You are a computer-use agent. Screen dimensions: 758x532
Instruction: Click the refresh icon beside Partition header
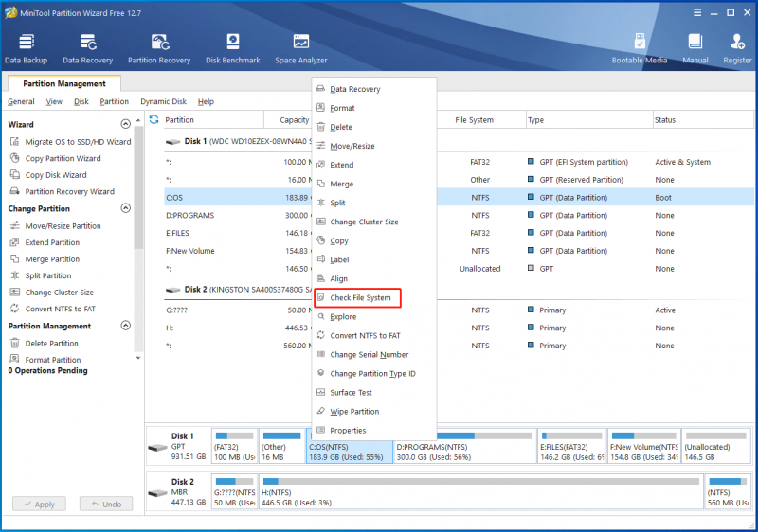tap(153, 119)
